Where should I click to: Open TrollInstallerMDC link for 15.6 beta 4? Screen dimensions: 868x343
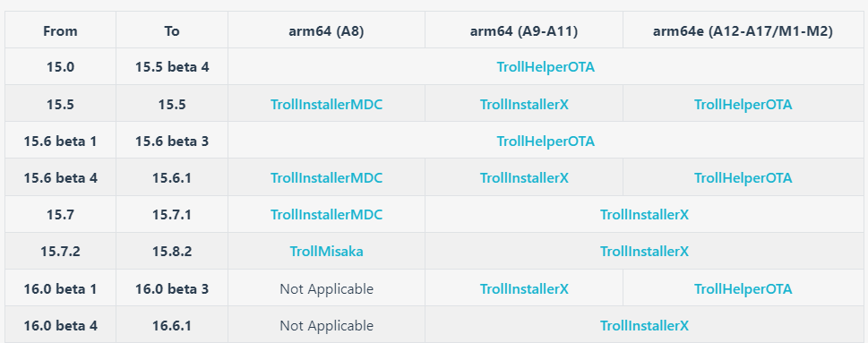tap(326, 177)
